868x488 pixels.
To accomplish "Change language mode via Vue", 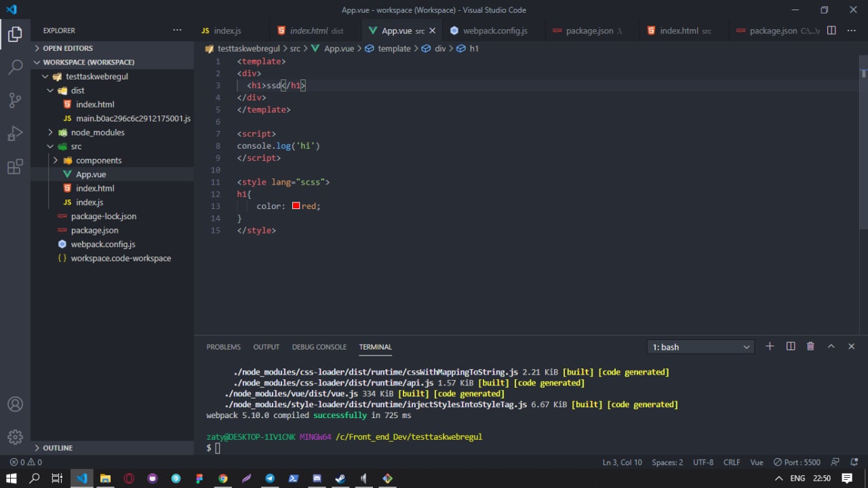I will click(x=756, y=462).
